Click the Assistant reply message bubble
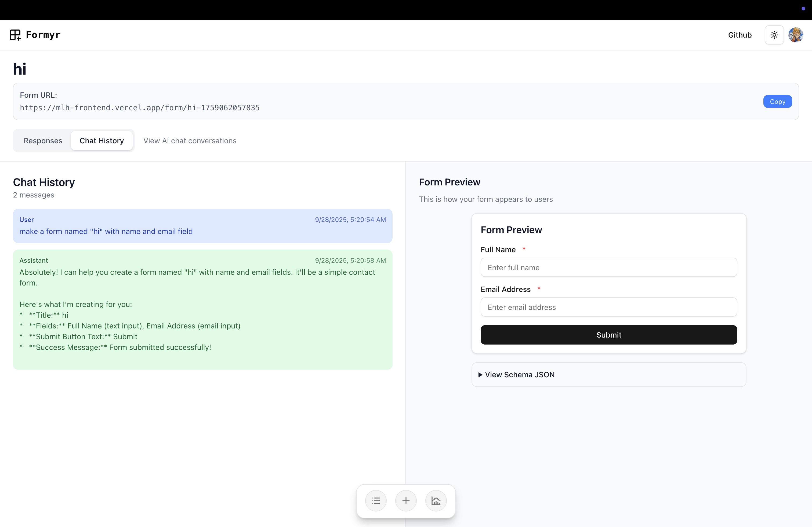 [x=203, y=310]
